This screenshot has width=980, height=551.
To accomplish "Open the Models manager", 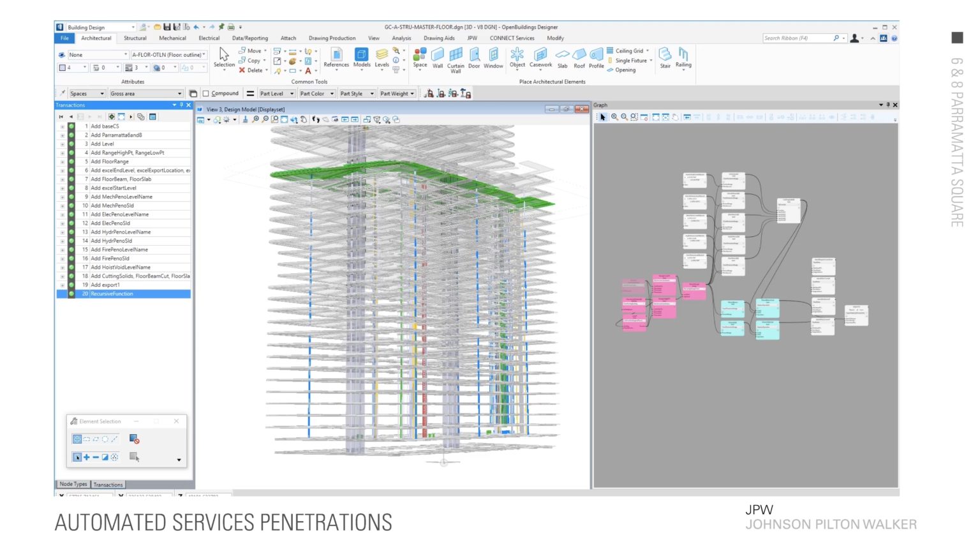I will (362, 59).
